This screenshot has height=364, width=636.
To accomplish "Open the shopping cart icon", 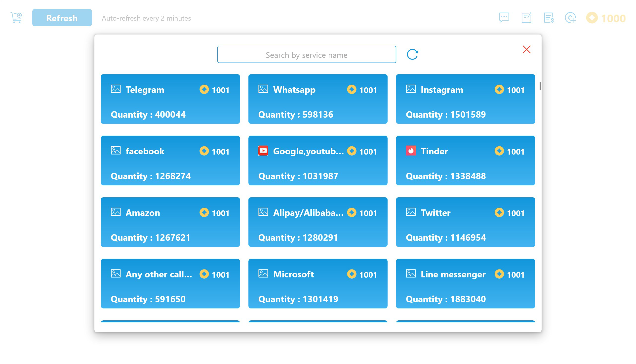I will point(15,18).
